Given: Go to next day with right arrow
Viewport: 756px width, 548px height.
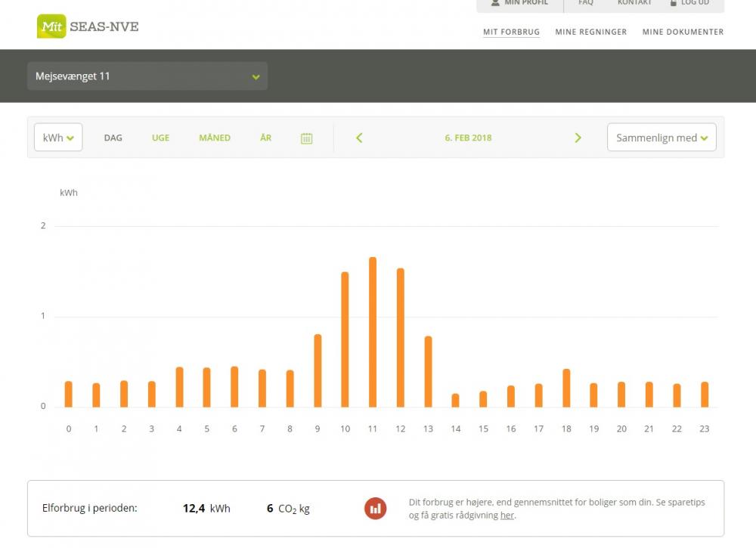Looking at the screenshot, I should [x=578, y=138].
